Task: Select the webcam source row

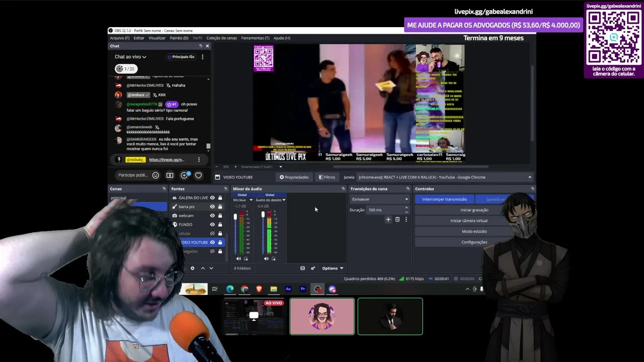Action: 198,215
